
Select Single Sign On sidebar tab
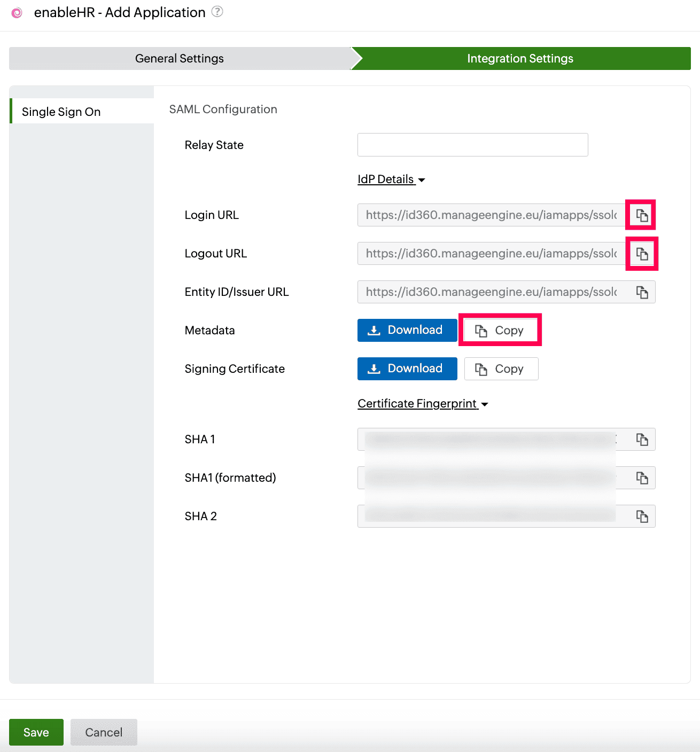(82, 111)
